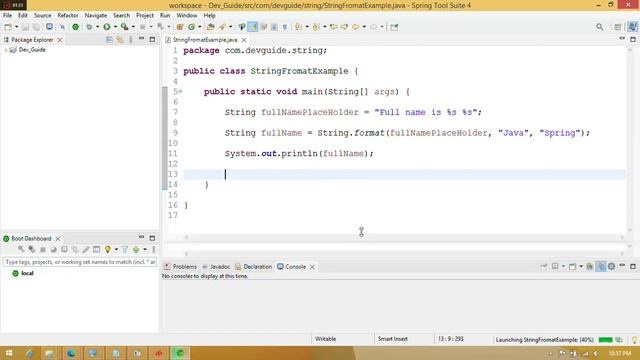The width and height of the screenshot is (640, 360).
Task: Open the Source menu
Action: (x=42, y=16)
